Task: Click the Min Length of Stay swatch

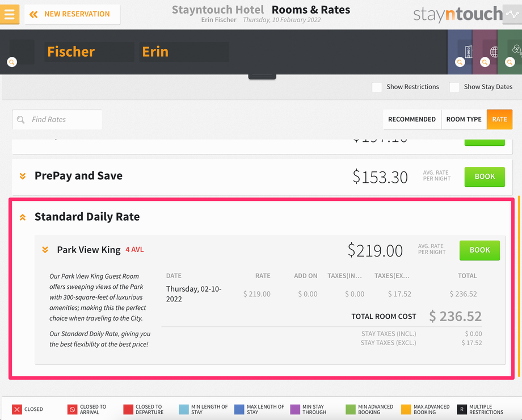Action: pyautogui.click(x=184, y=409)
